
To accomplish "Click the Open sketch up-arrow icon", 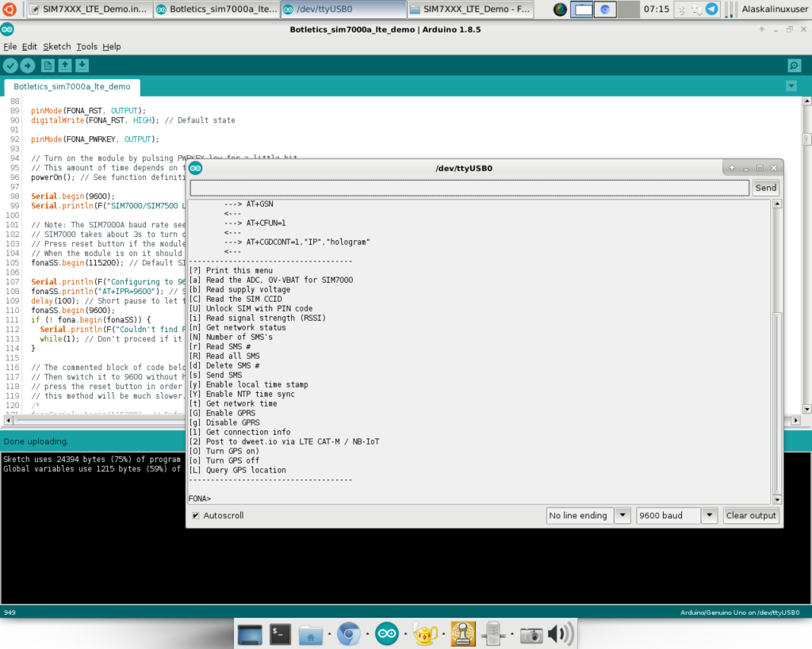I will tap(65, 66).
